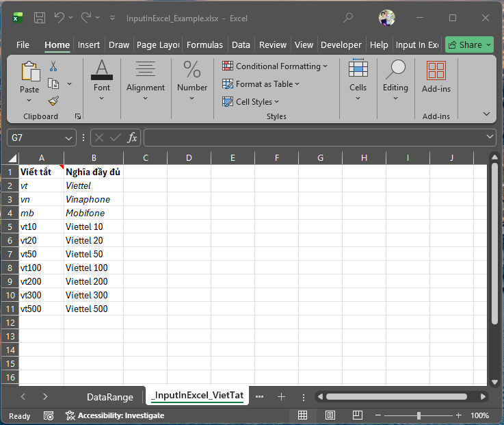This screenshot has width=504, height=425.
Task: Select the Format Painter brush
Action: click(53, 101)
